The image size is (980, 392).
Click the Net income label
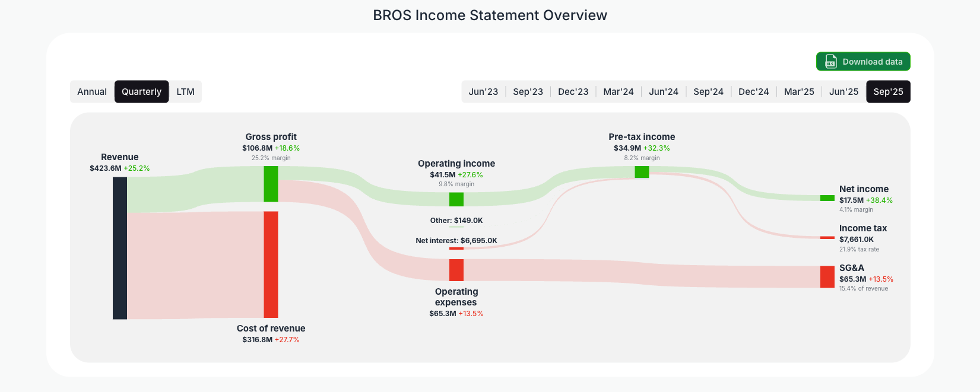click(x=863, y=189)
